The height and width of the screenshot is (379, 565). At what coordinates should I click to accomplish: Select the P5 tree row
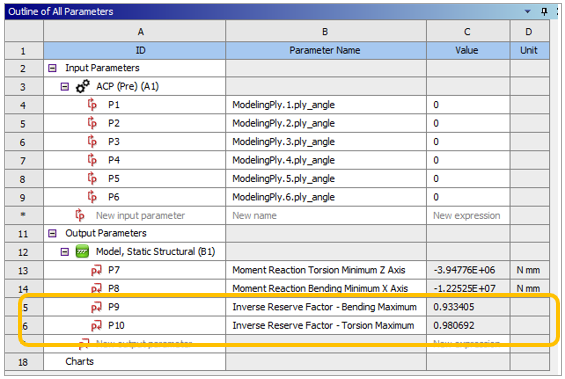tap(134, 179)
